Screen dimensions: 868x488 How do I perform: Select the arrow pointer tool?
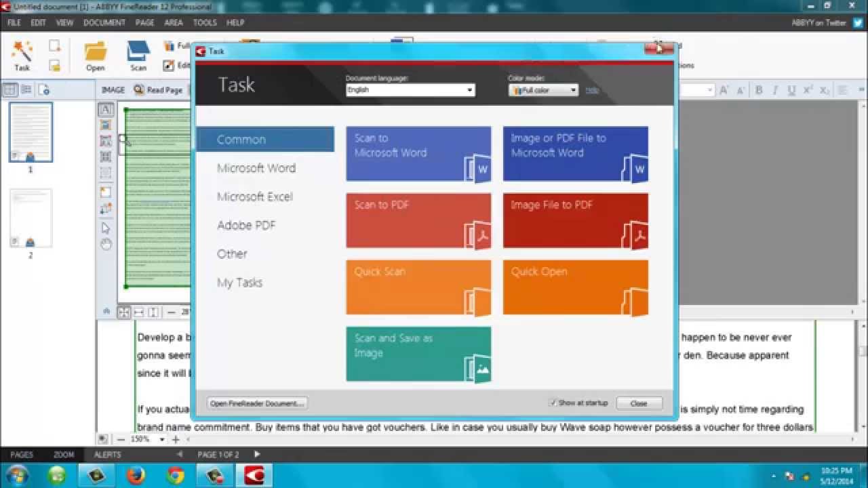[x=106, y=228]
